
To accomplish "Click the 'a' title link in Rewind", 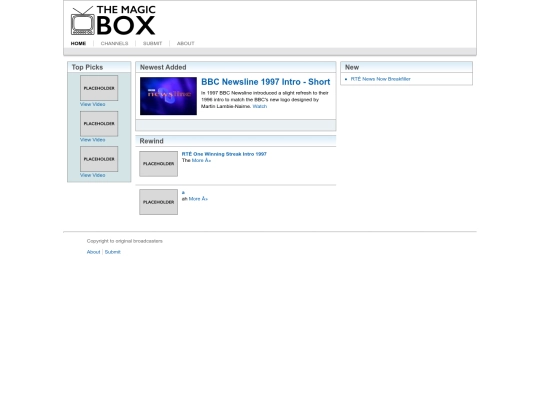I will pyautogui.click(x=183, y=193).
